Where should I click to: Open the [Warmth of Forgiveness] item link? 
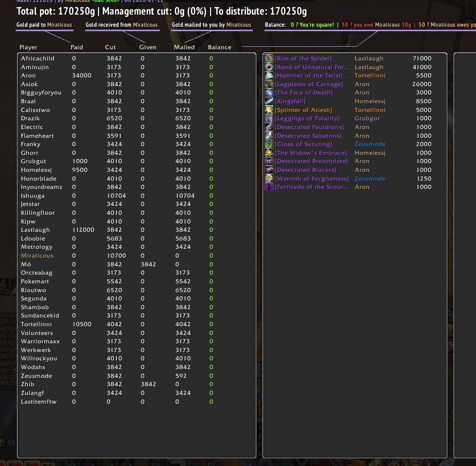coord(312,178)
